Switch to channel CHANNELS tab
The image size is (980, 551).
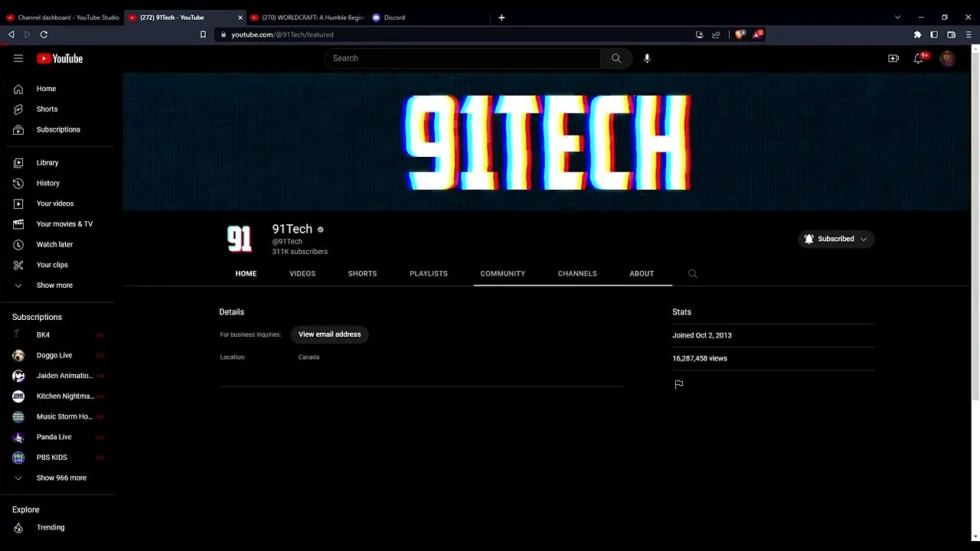click(577, 273)
